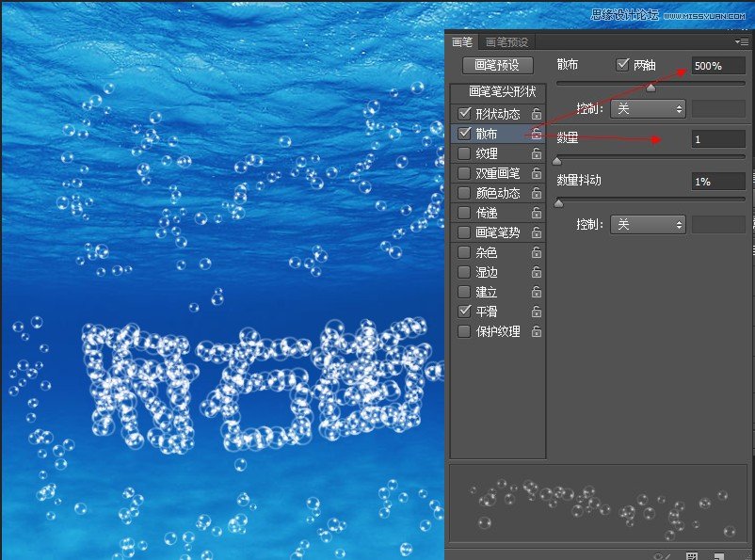Enable the 纹理 checkbox
The height and width of the screenshot is (560, 755).
pyautogui.click(x=463, y=152)
